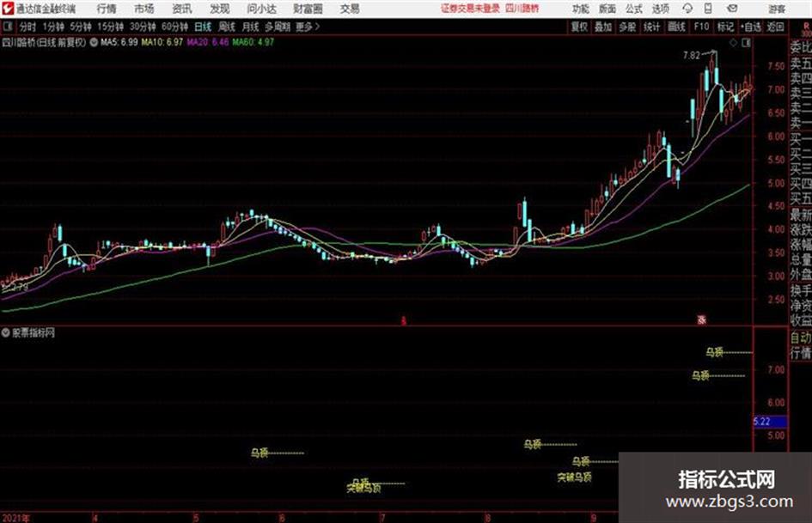Switch to the 30分钟 period tab
This screenshot has height=523, width=812.
pyautogui.click(x=143, y=27)
